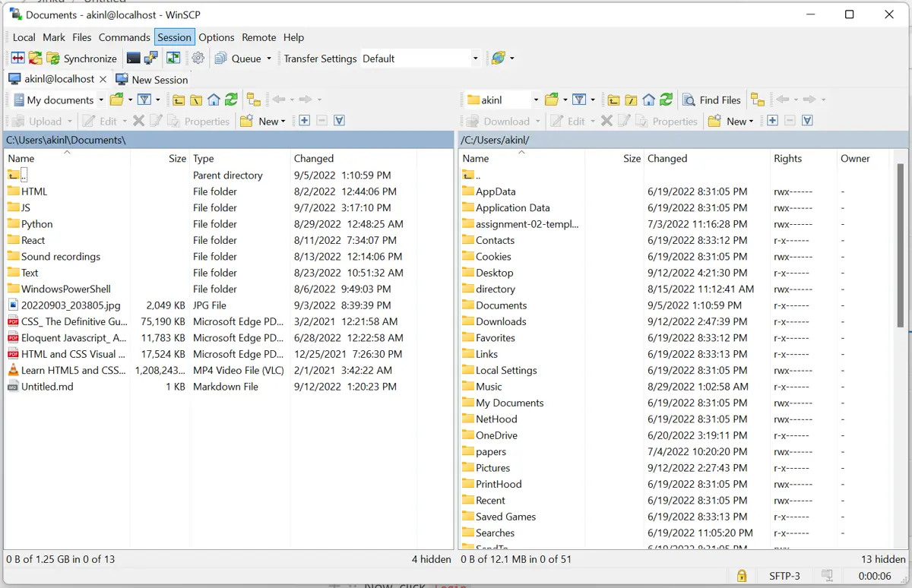Open the Options menu
Screen dimensions: 912x588
(x=217, y=37)
